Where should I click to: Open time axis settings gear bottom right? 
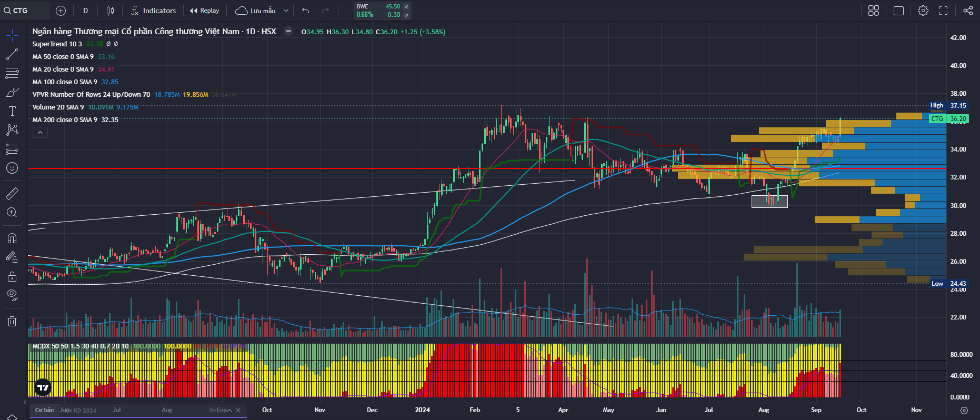[964, 410]
